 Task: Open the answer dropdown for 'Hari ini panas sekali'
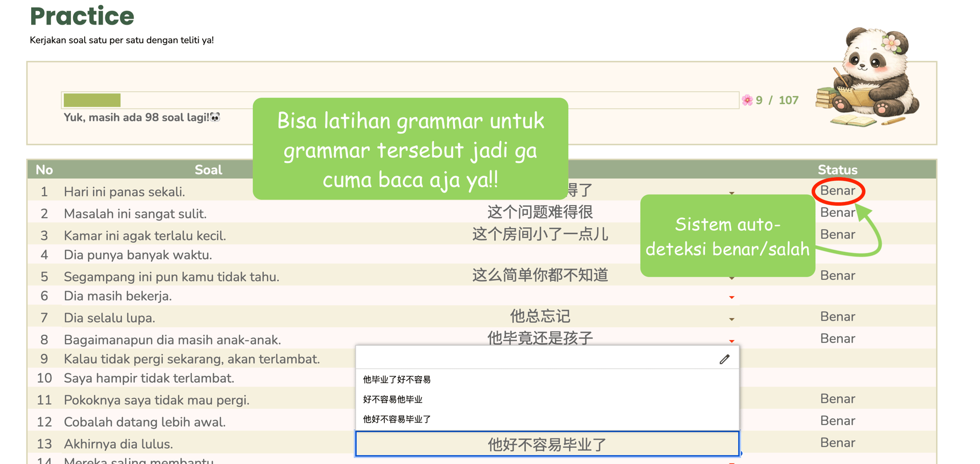(732, 193)
